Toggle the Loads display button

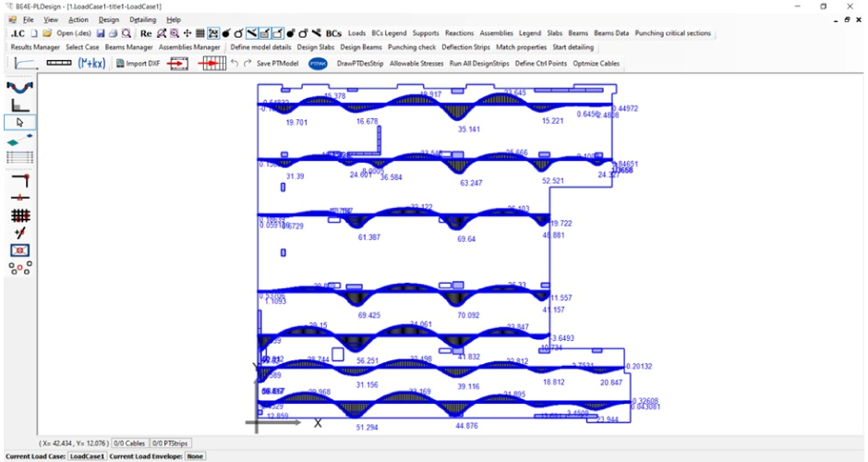click(356, 33)
